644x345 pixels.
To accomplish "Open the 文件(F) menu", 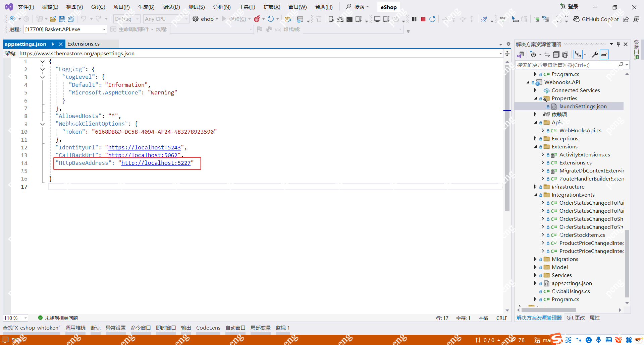I will click(26, 7).
